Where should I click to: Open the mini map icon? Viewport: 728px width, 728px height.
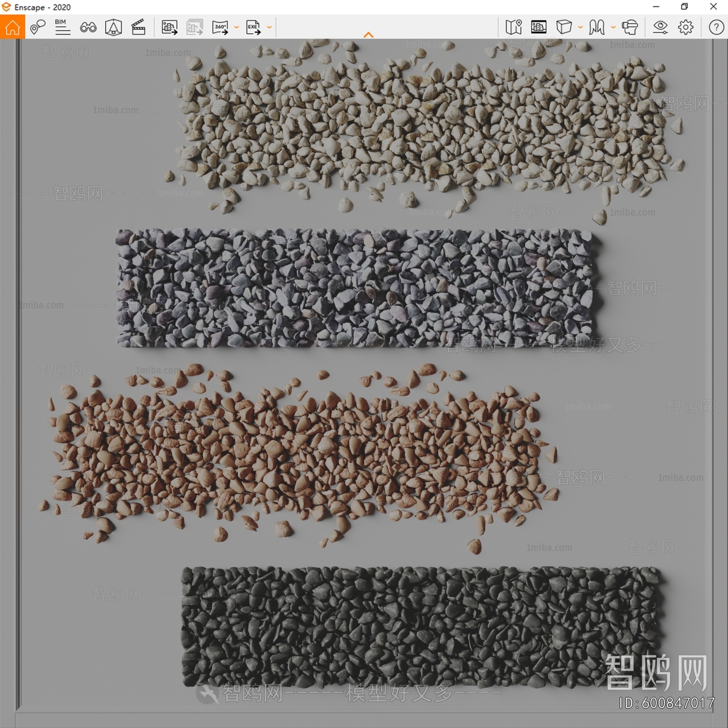pos(514,27)
